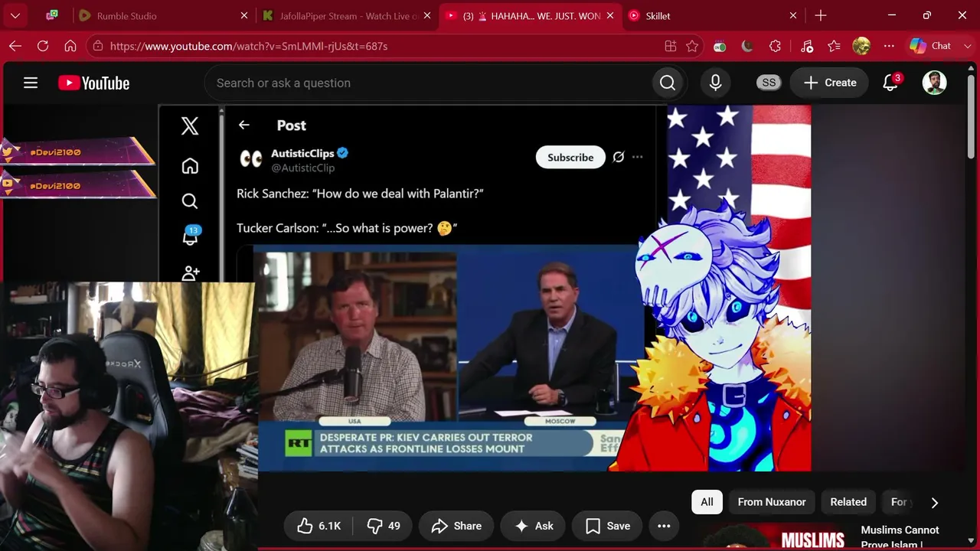Open browser Settings and more menu
980x551 pixels.
pyautogui.click(x=889, y=46)
